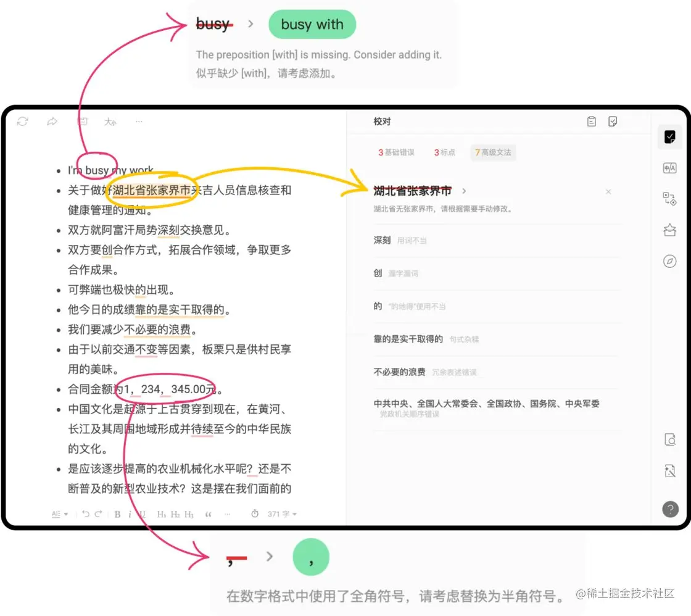
Task: Click the clipboard icon in 校对 panel header
Action: coord(592,121)
